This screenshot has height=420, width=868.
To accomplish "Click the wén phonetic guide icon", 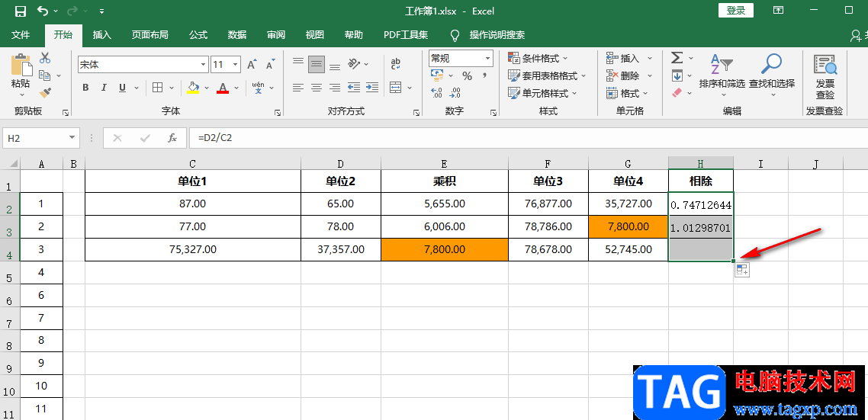I will click(258, 88).
